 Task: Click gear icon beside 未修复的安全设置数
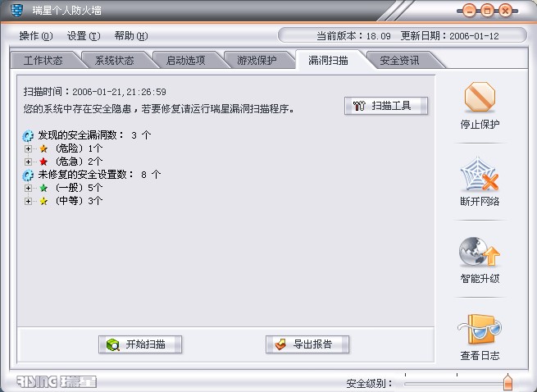pyautogui.click(x=28, y=175)
